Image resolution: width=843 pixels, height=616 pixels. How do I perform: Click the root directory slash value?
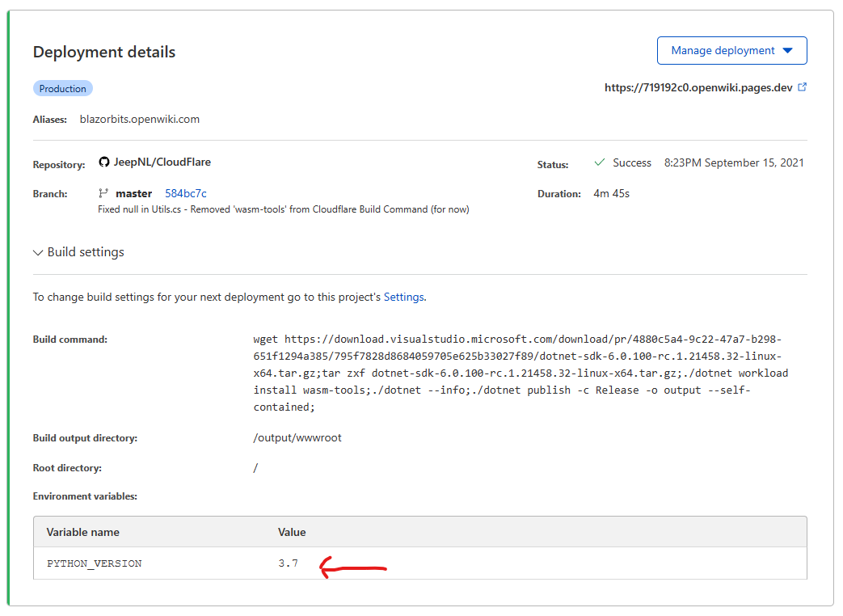pos(255,468)
